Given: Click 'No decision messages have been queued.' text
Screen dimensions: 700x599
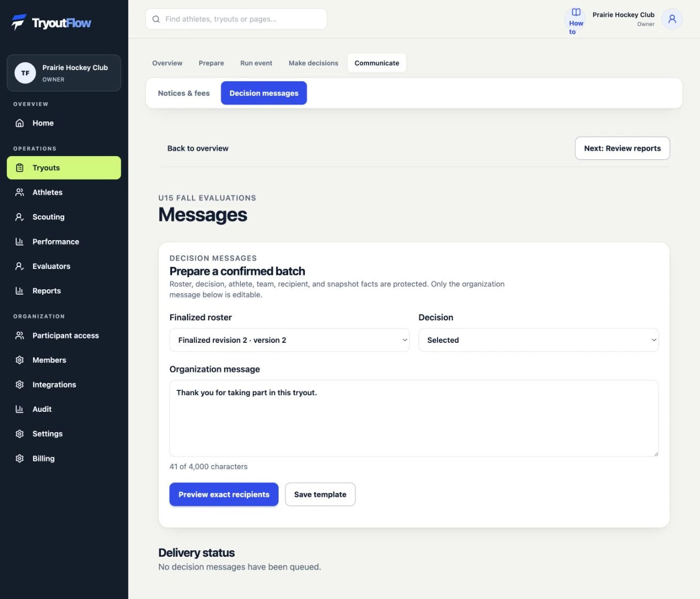Looking at the screenshot, I should [240, 567].
